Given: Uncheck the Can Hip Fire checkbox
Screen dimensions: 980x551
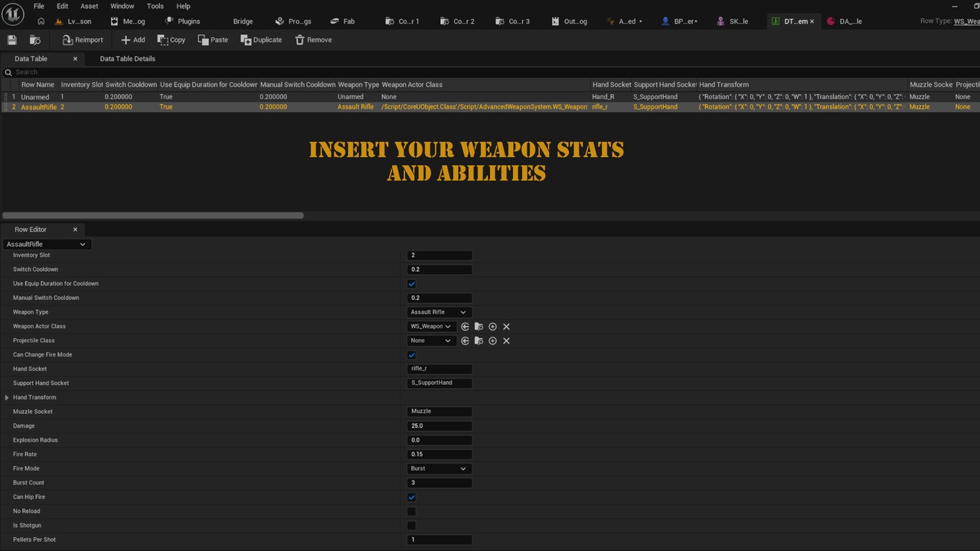Looking at the screenshot, I should (x=411, y=497).
